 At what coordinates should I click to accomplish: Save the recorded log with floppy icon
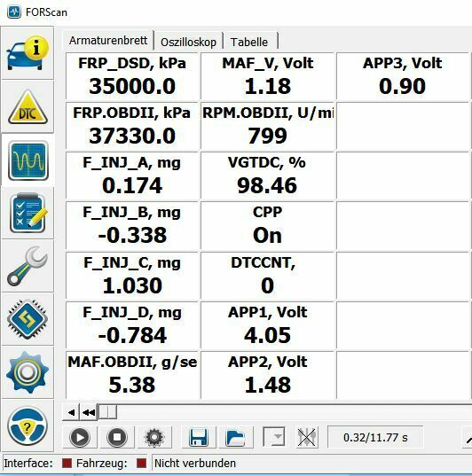point(199,437)
